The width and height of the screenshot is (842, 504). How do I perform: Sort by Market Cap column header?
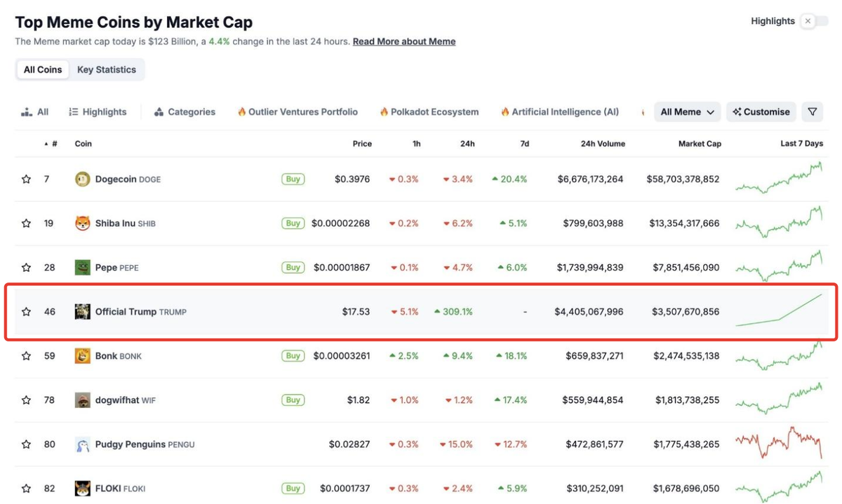700,144
